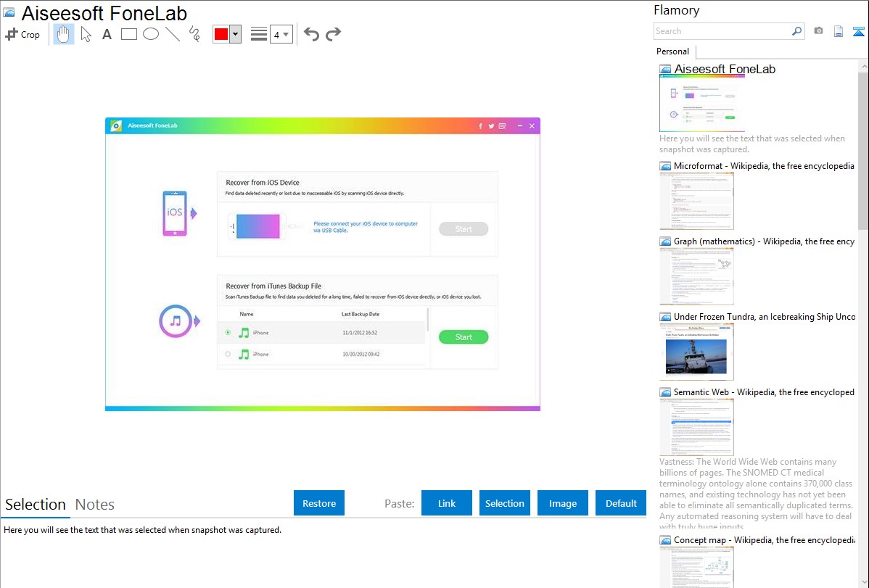
Task: Click the iOS phone icon in snapshot
Action: coord(175,213)
